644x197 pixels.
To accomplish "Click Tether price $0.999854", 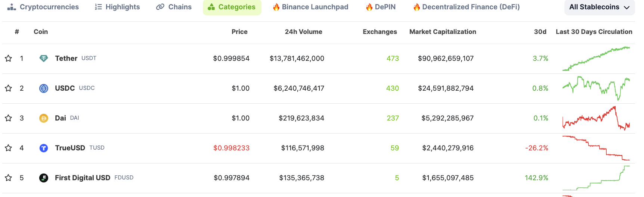I will (x=231, y=58).
